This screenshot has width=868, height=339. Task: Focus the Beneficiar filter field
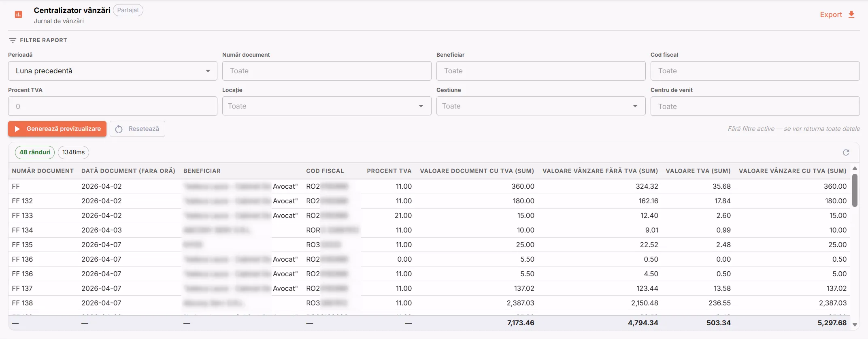[541, 71]
